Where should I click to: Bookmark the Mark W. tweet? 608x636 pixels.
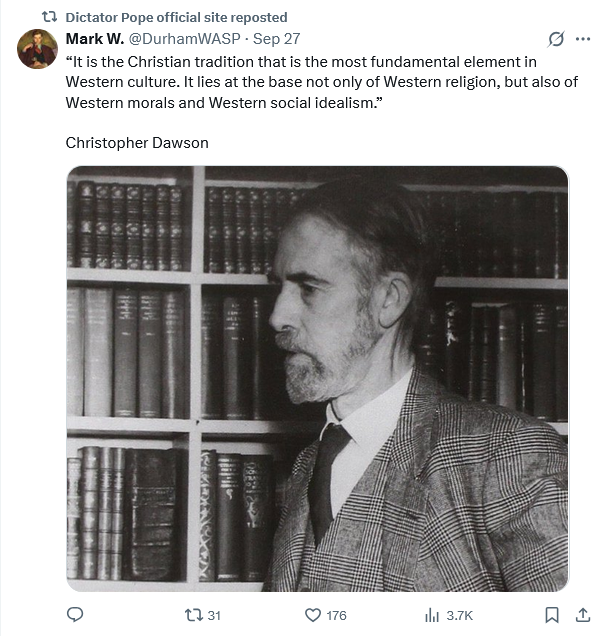coord(551,615)
